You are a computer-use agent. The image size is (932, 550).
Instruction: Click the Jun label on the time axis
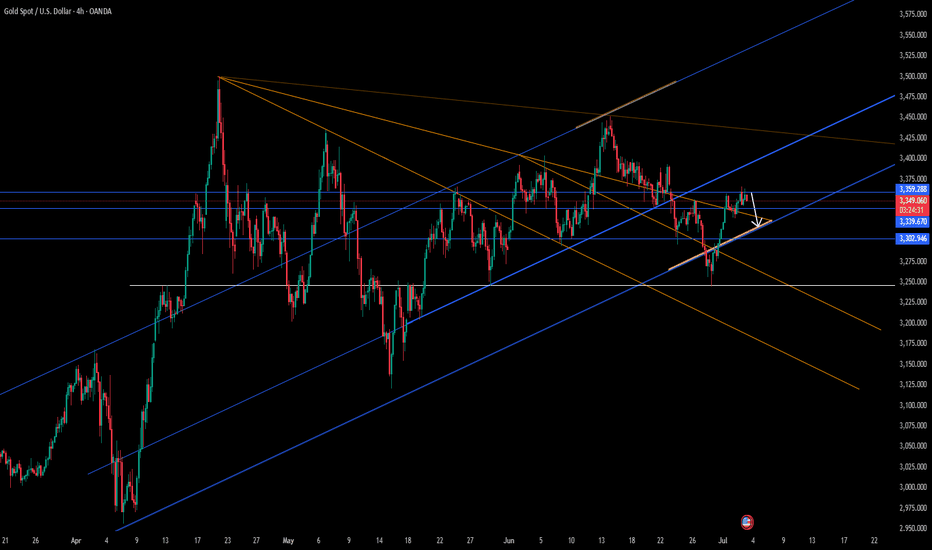coord(509,540)
